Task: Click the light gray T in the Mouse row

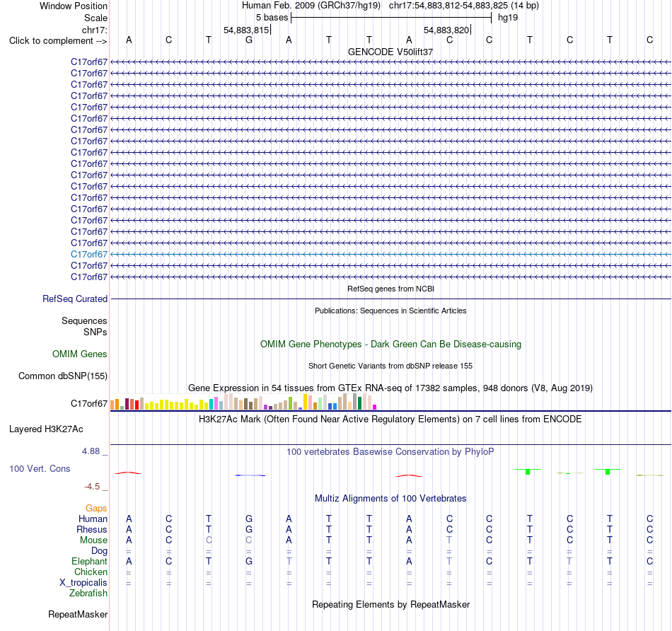Action: point(449,540)
